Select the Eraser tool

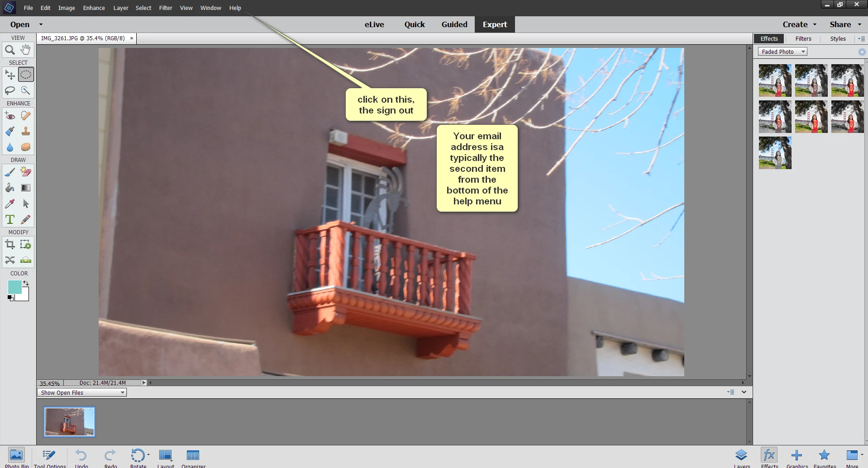26,172
